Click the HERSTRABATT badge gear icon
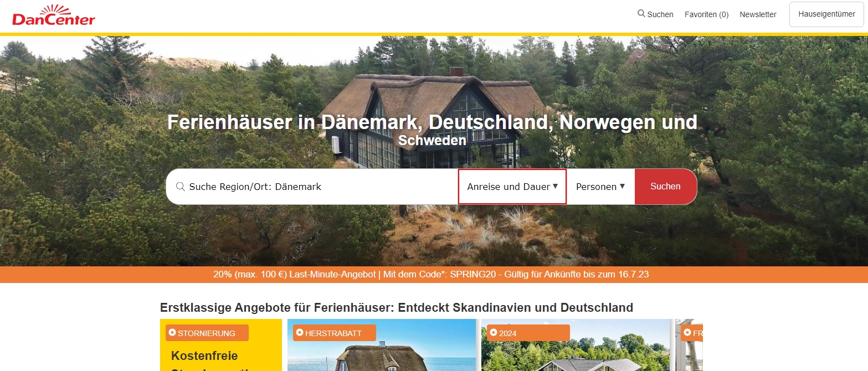This screenshot has width=868, height=371. tap(300, 333)
